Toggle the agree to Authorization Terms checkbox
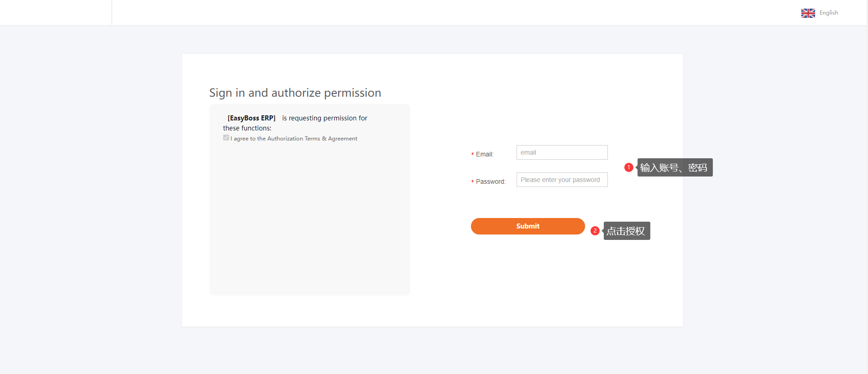868x374 pixels. click(226, 138)
